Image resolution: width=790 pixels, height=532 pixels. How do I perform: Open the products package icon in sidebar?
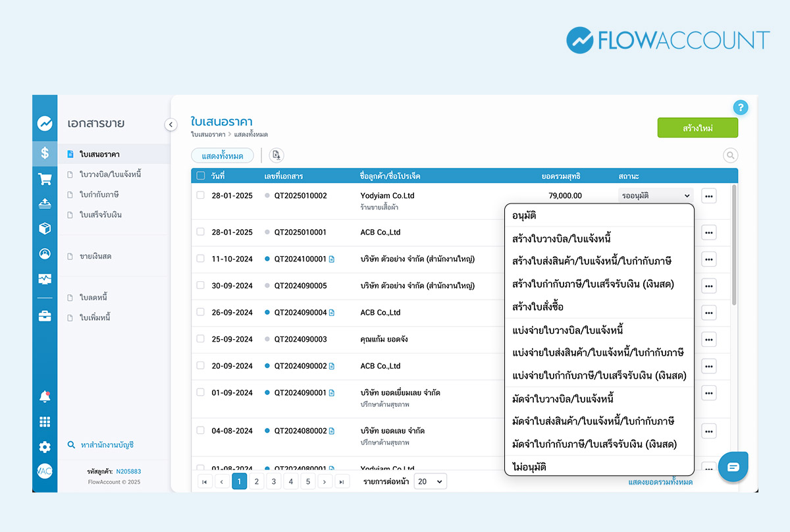tap(44, 227)
